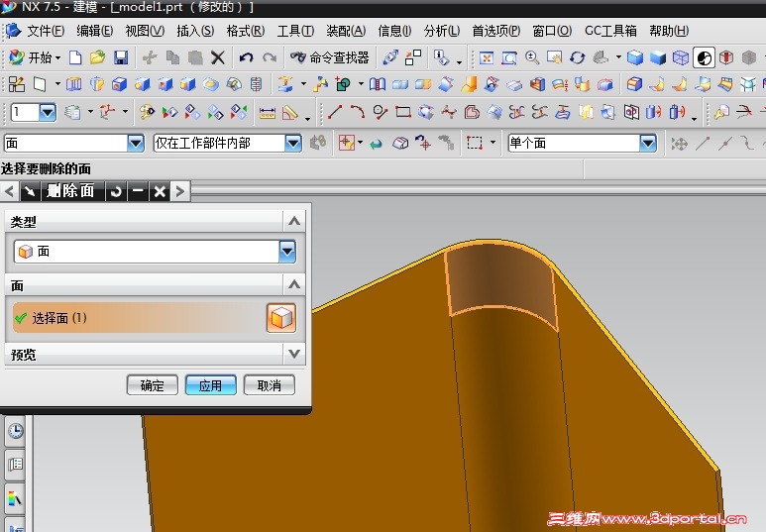Open the 装配(A) menu

tap(346, 31)
